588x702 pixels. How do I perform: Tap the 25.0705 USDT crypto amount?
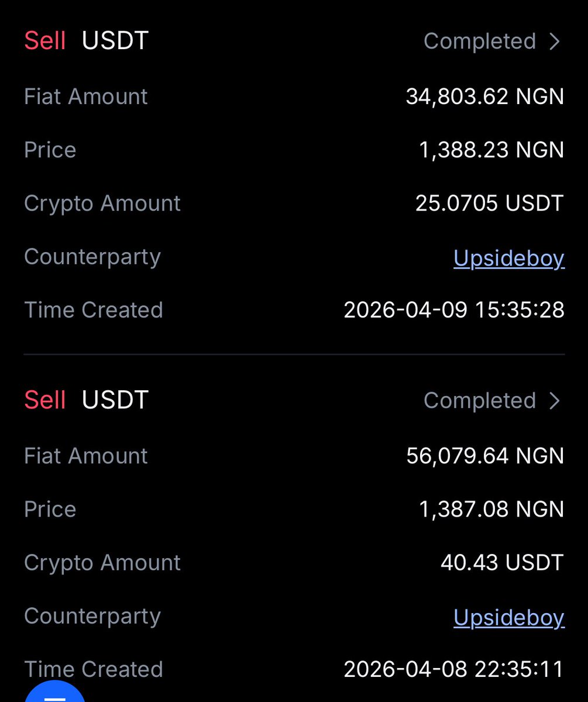pos(489,204)
